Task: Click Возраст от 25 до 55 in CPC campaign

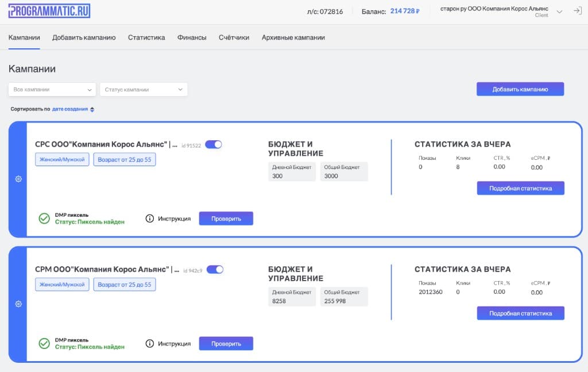Action: point(125,159)
